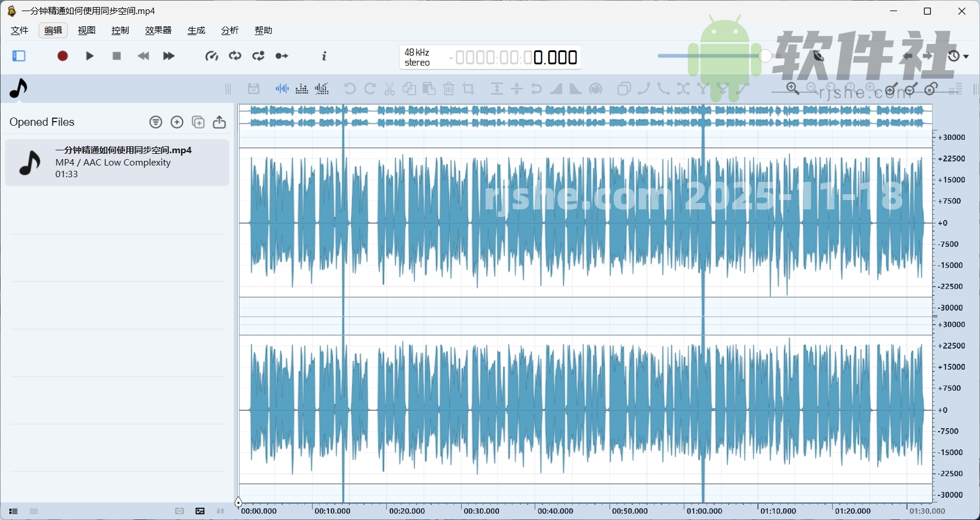Open the 文件 menu
The height and width of the screenshot is (520, 980).
20,30
